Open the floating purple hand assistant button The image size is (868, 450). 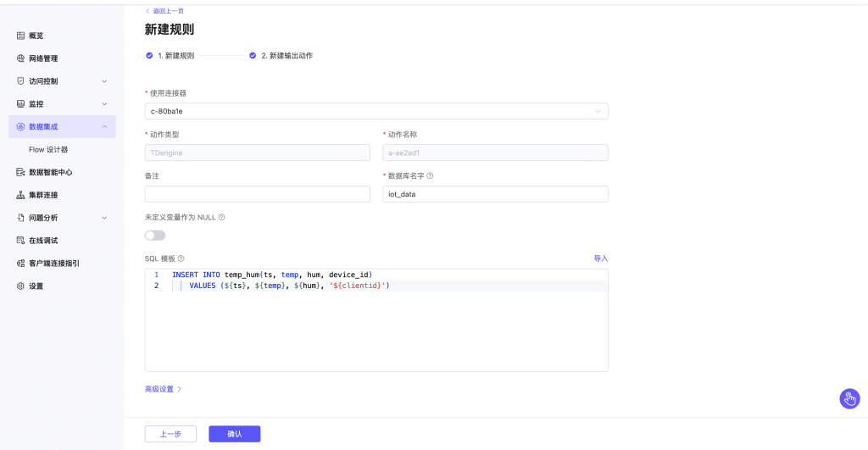tap(849, 398)
